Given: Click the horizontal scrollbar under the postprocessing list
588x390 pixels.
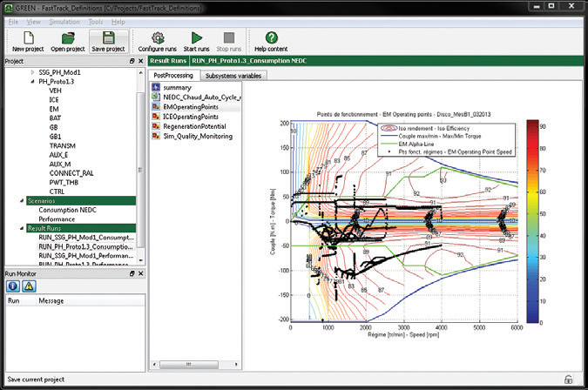Looking at the screenshot, I should (x=195, y=364).
